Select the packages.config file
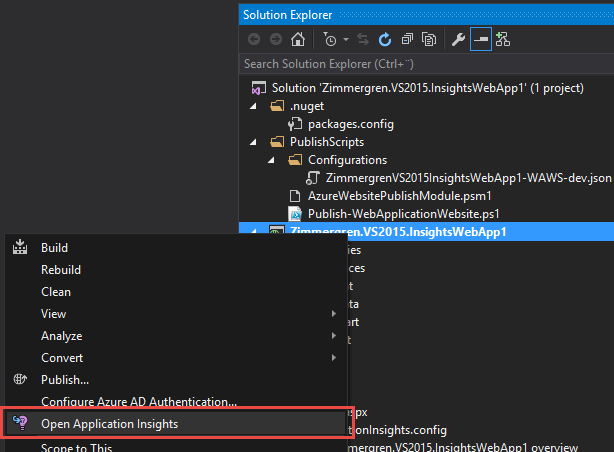614x452 pixels. [x=350, y=124]
